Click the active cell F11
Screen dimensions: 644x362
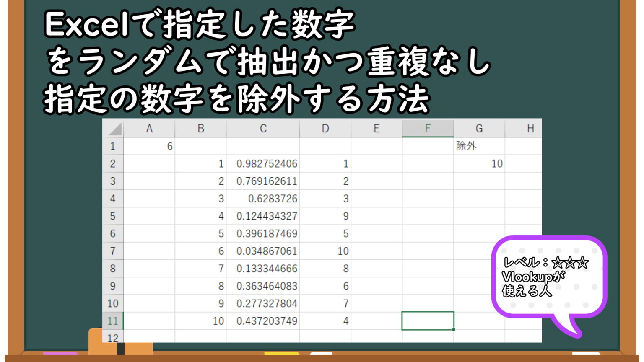pos(428,321)
